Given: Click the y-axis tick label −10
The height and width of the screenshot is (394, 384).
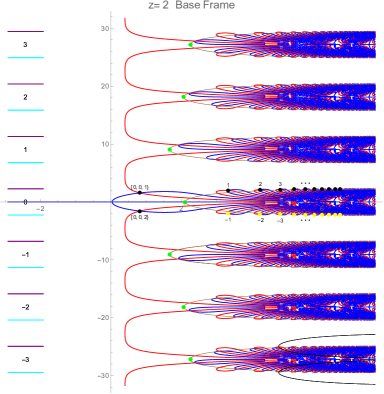Looking at the screenshot, I should click(x=104, y=260).
